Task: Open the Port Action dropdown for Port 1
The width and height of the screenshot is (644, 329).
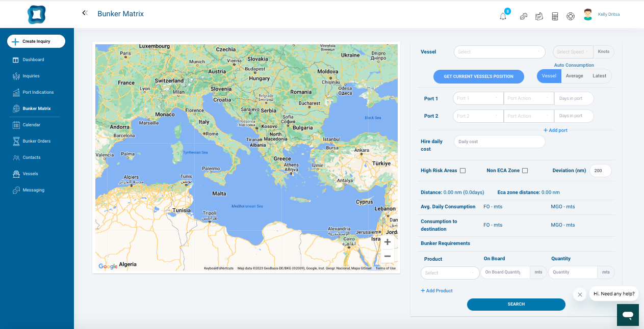Action: [529, 98]
